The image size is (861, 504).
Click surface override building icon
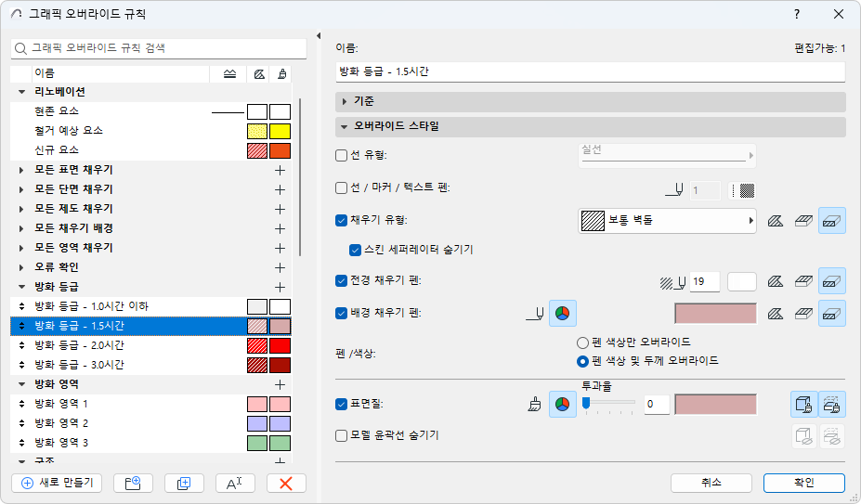804,404
